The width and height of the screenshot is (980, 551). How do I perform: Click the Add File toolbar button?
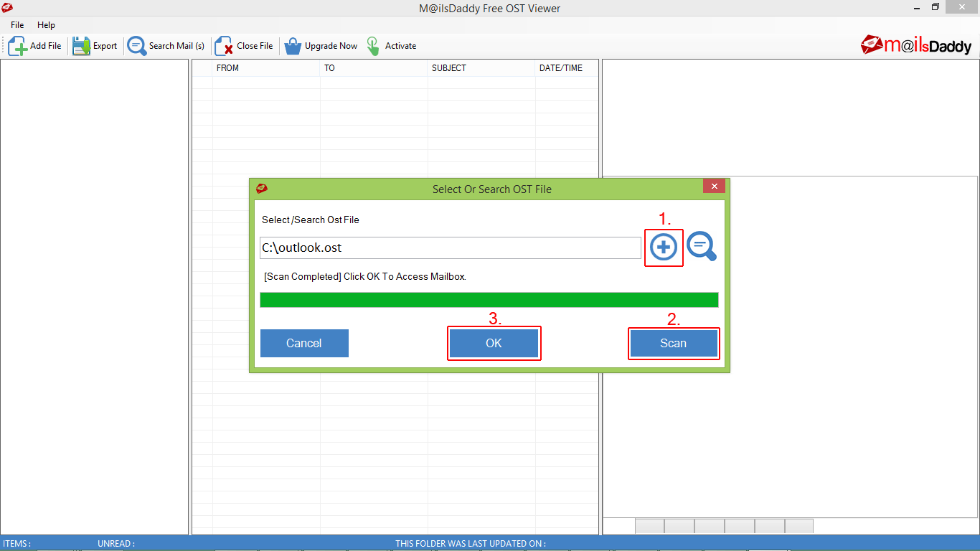pyautogui.click(x=35, y=46)
